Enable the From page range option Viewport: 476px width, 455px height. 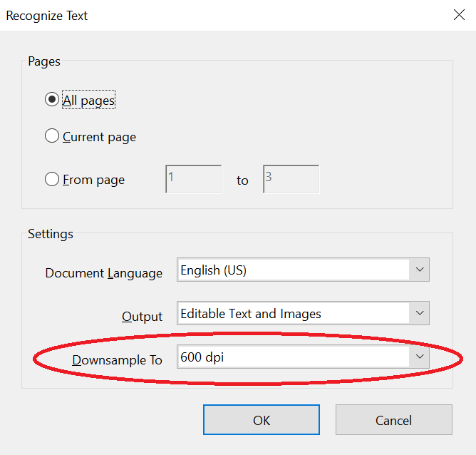[x=52, y=179]
